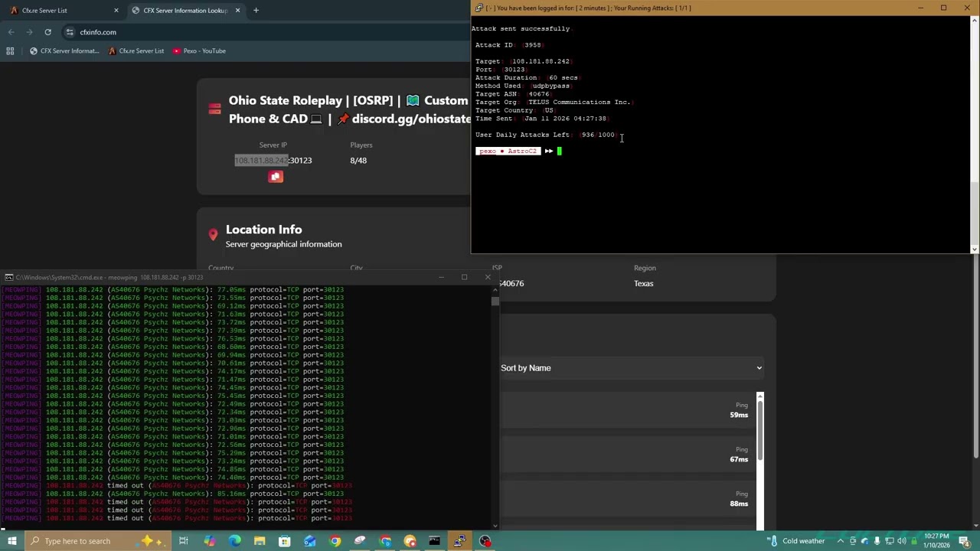The height and width of the screenshot is (551, 980).
Task: Open volume control in system tray
Action: point(902,541)
